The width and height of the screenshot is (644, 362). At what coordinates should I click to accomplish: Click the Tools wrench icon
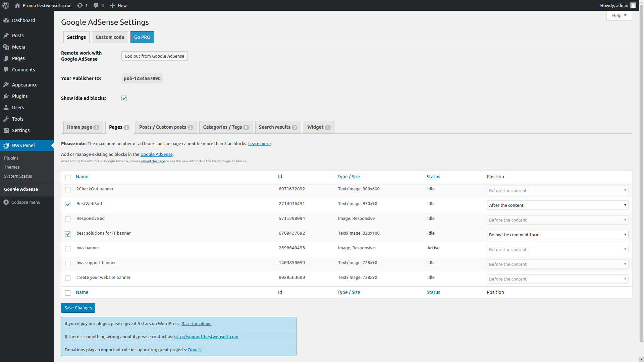coord(6,119)
